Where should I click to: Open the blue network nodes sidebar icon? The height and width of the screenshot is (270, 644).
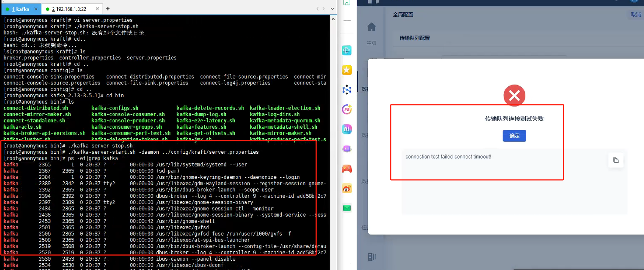pos(347,90)
